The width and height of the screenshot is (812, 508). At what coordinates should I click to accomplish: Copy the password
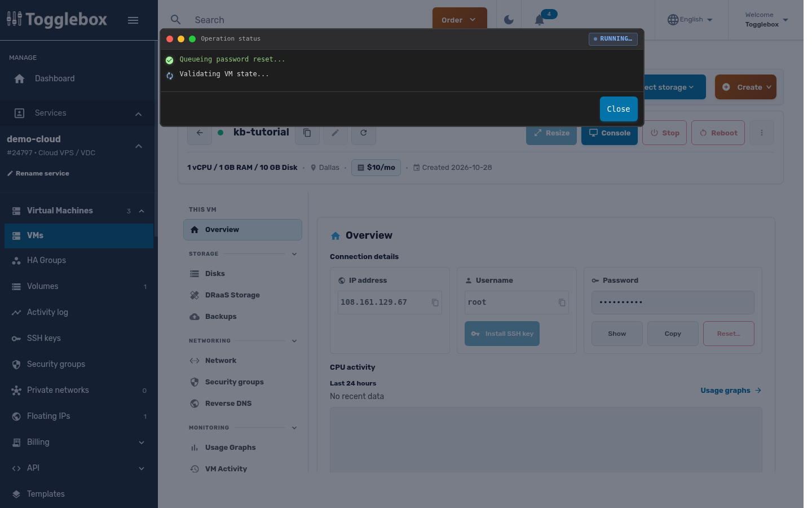click(673, 334)
